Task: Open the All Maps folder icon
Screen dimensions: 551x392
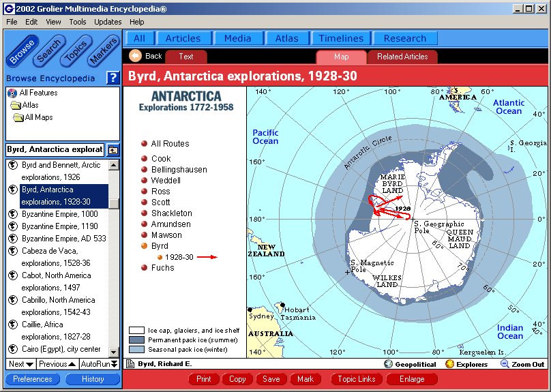Action: click(18, 117)
